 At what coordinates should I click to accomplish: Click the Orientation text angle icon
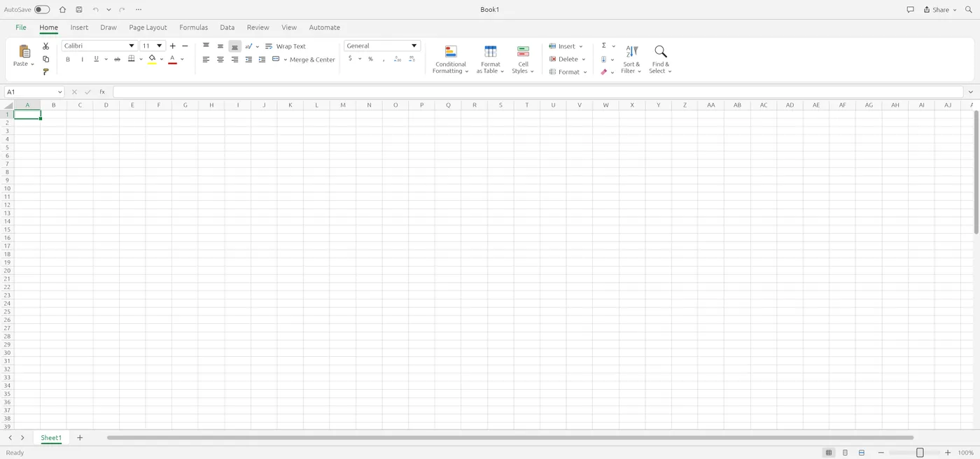pos(248,46)
